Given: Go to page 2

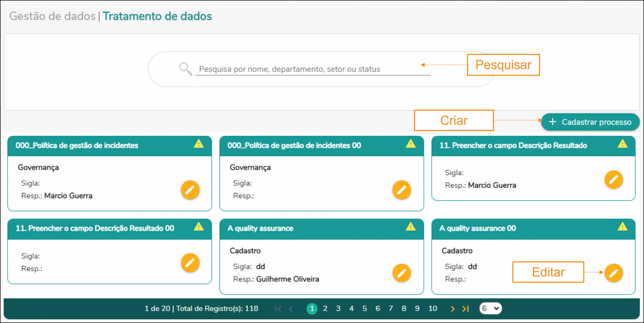Looking at the screenshot, I should click(x=325, y=308).
